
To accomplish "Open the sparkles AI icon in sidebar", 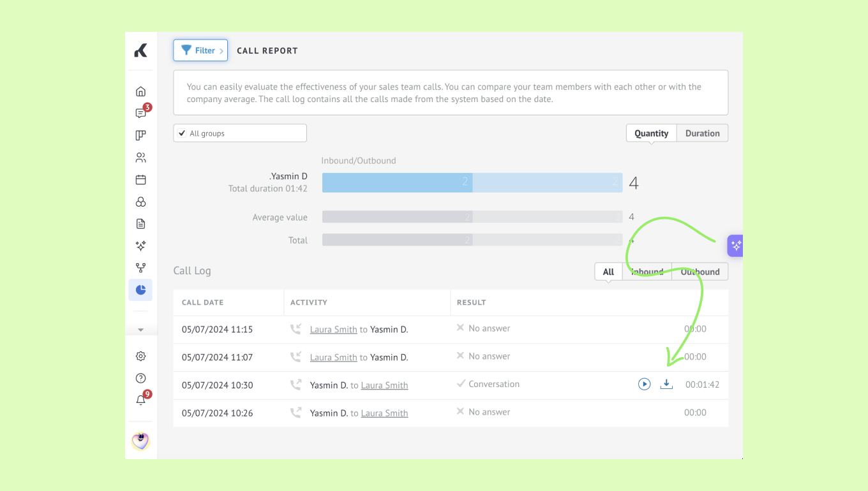I will point(140,246).
